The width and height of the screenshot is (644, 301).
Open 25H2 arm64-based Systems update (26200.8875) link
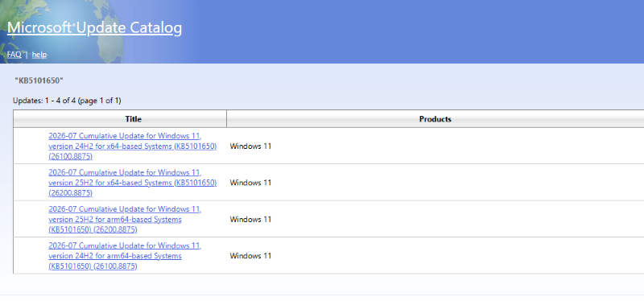click(125, 219)
